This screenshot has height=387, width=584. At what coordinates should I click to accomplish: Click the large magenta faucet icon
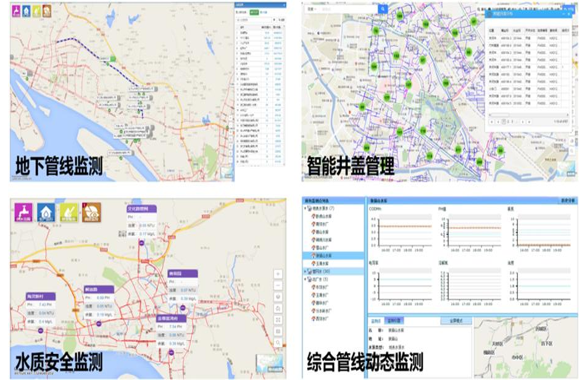(23, 212)
